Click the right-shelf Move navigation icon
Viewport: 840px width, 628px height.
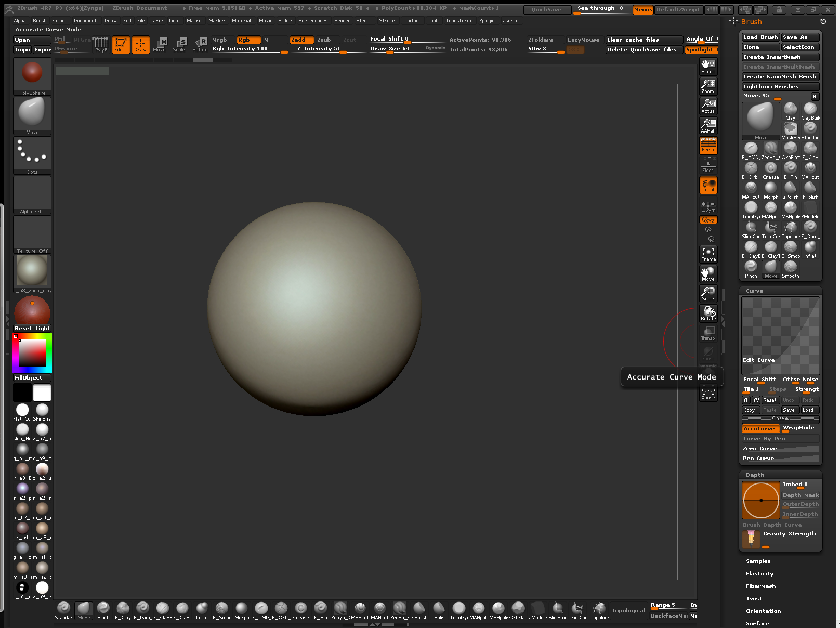click(x=708, y=274)
